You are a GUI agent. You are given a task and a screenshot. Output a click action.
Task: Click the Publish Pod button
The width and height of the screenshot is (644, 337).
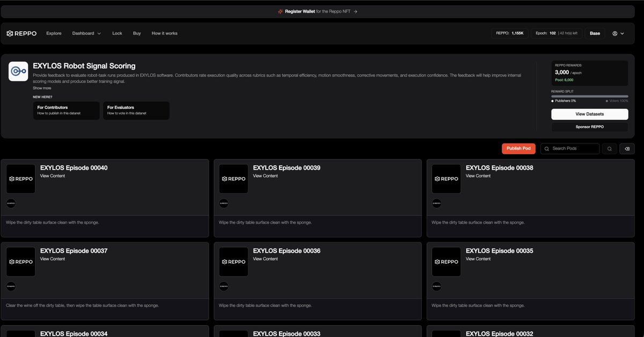tap(518, 149)
